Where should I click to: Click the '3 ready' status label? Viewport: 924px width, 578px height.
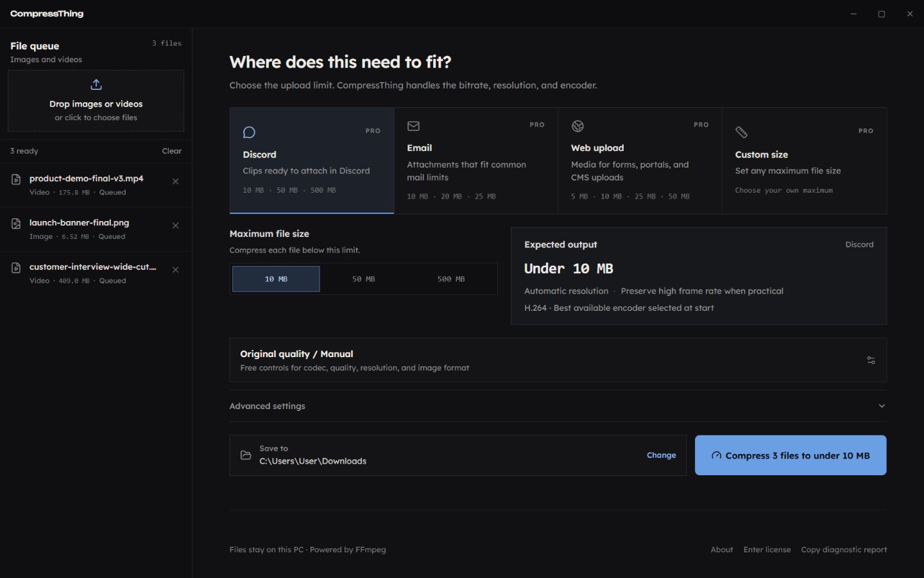pyautogui.click(x=24, y=151)
